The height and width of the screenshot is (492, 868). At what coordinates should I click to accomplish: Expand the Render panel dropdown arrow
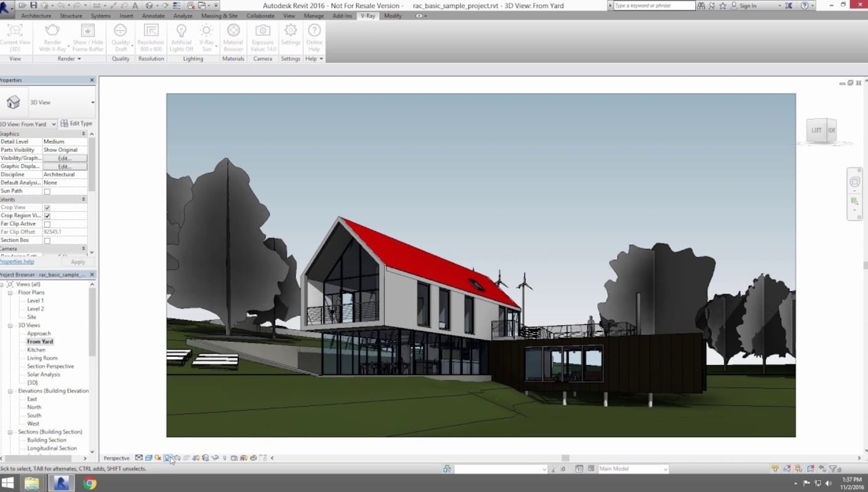click(79, 59)
